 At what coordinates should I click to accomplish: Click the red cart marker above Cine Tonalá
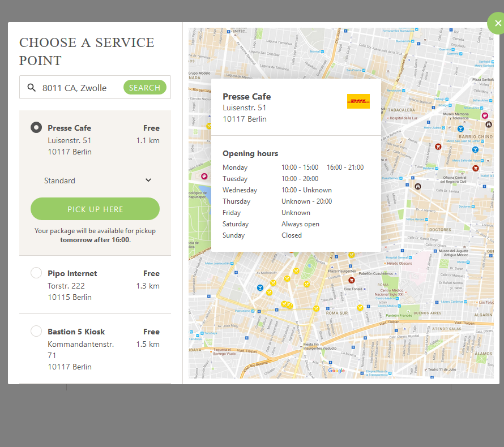(352, 280)
